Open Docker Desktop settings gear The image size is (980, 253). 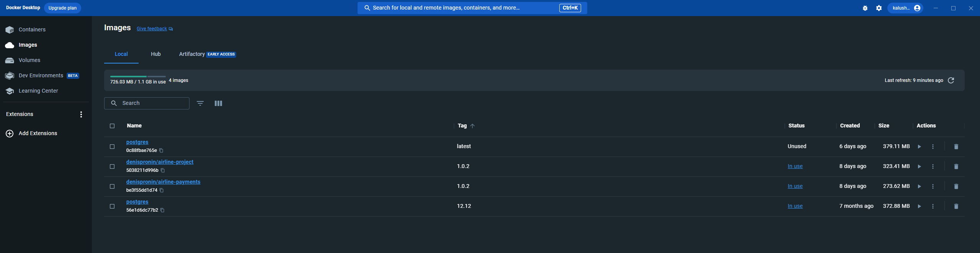879,8
